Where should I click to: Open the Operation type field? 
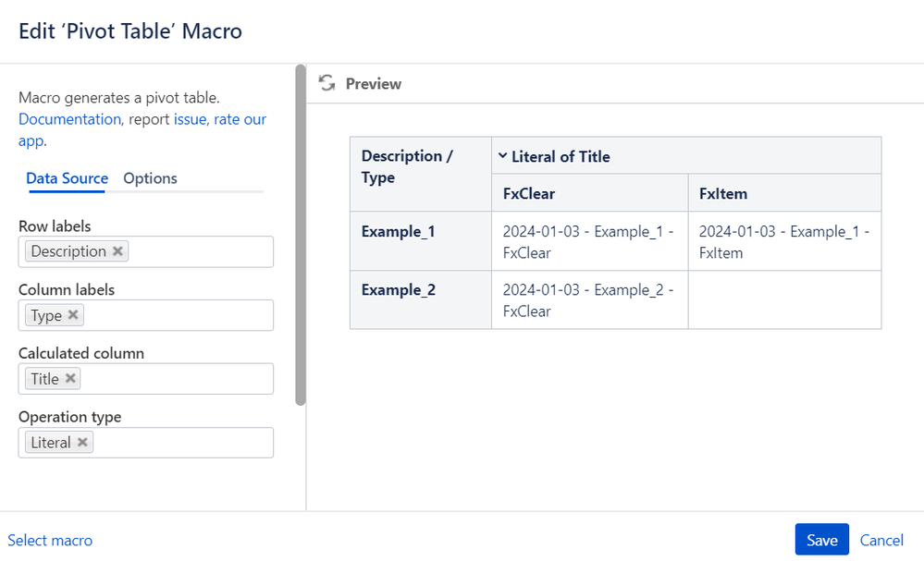tap(180, 443)
